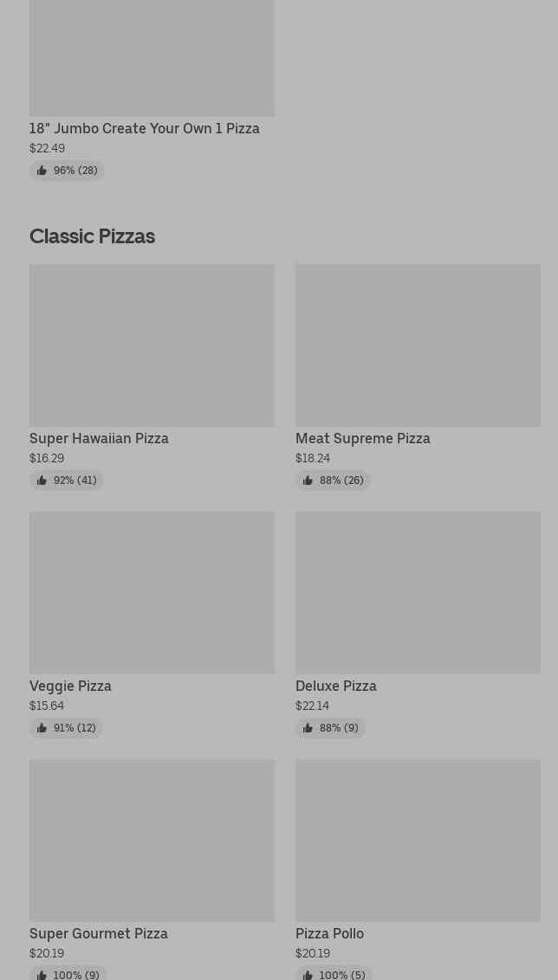Click thumbs-up icon under Super Gourmet Pizza

(x=42, y=975)
